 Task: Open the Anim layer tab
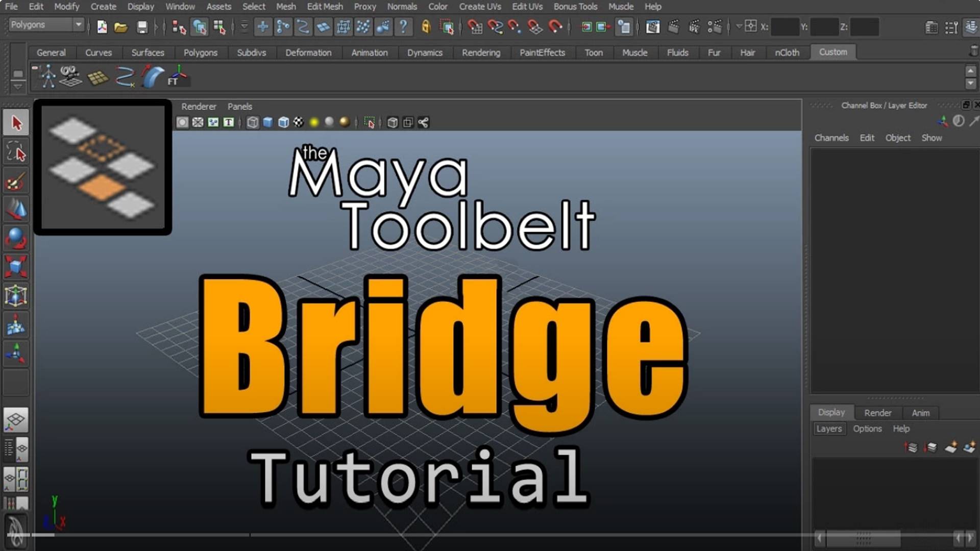(921, 413)
